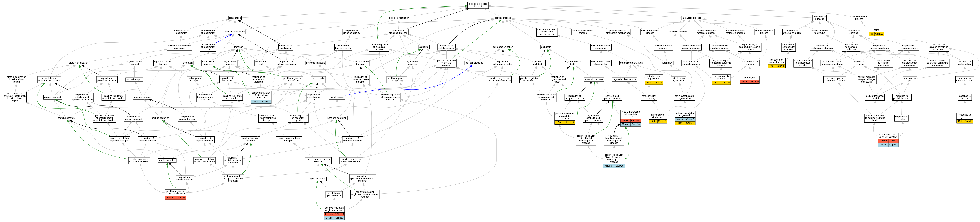Select the 'autophagy' node
980x222 pixels.
667,63
